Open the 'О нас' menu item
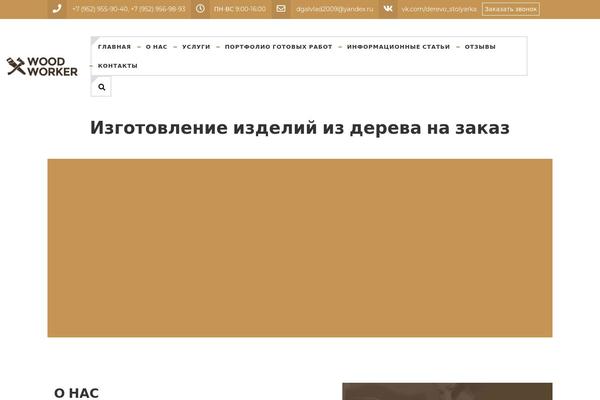600x400 pixels. 157,47
